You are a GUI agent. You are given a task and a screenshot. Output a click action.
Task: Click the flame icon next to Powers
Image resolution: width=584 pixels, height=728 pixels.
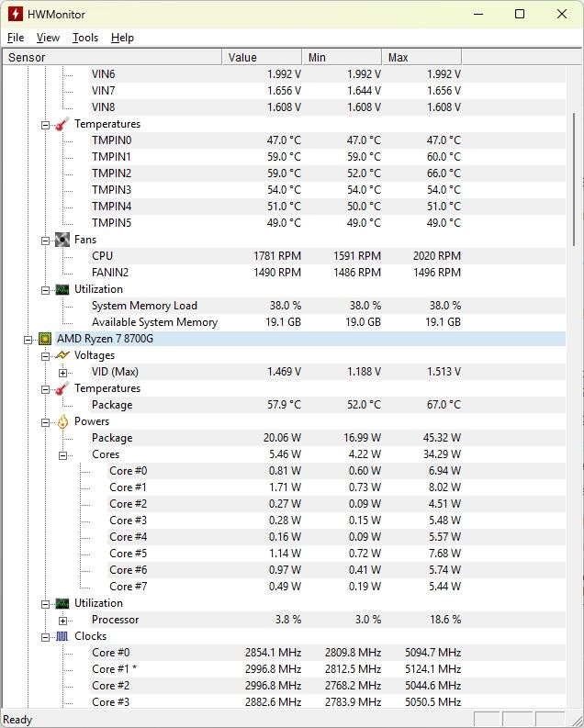62,421
